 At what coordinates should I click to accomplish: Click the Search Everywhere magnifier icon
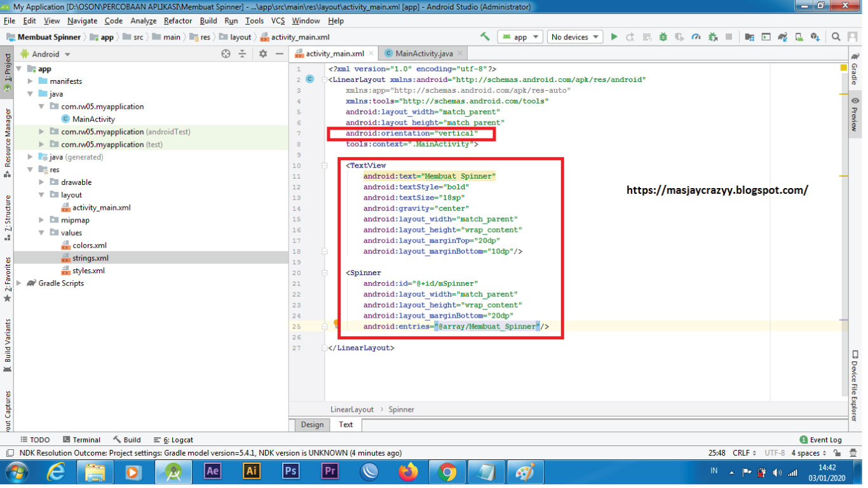[836, 37]
